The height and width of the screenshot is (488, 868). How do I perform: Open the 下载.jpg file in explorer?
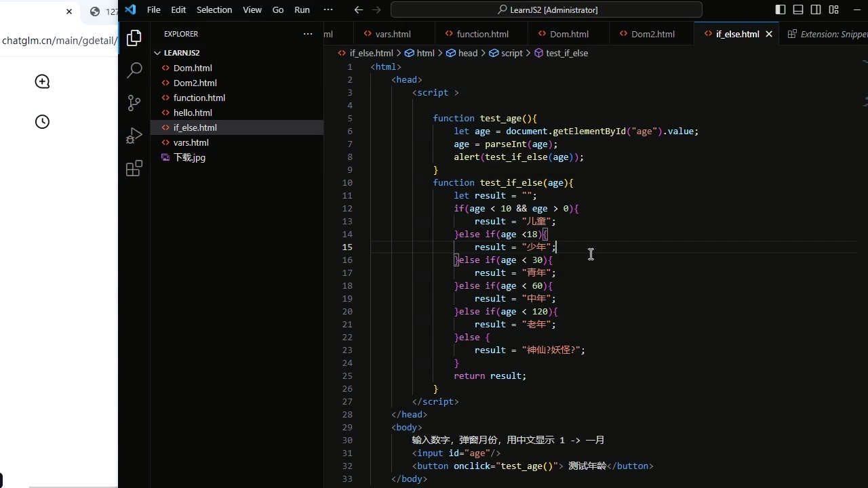coord(189,157)
